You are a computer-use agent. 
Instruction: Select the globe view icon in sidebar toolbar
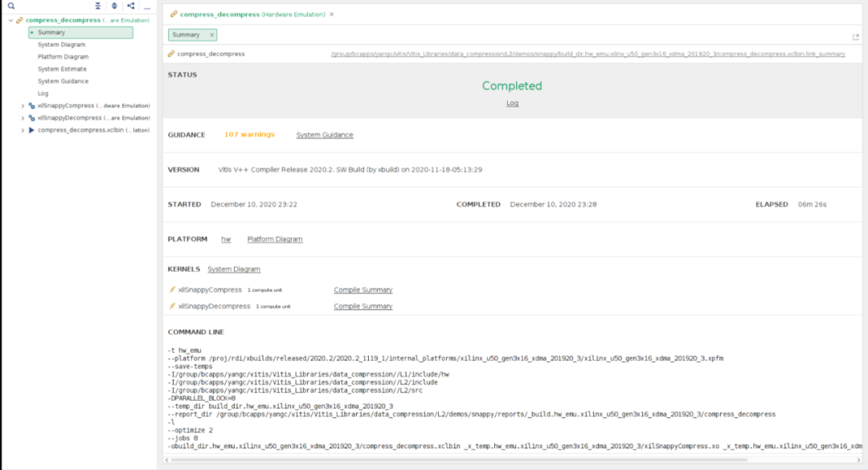[x=113, y=6]
